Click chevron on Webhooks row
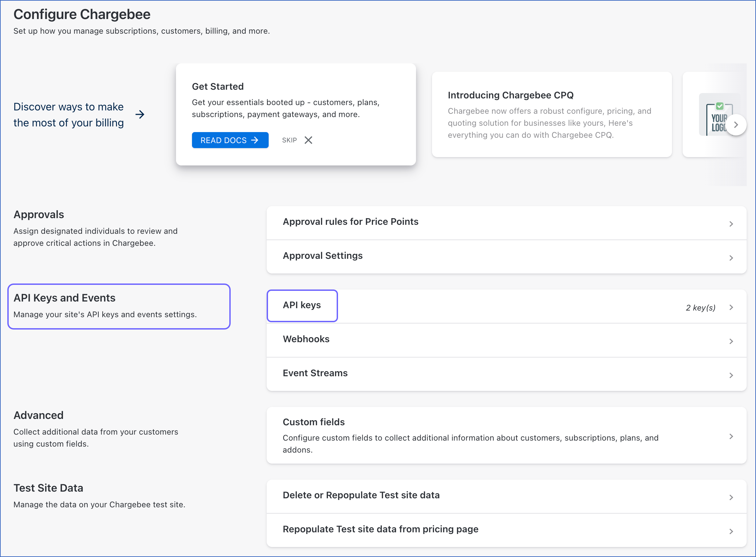 (731, 341)
